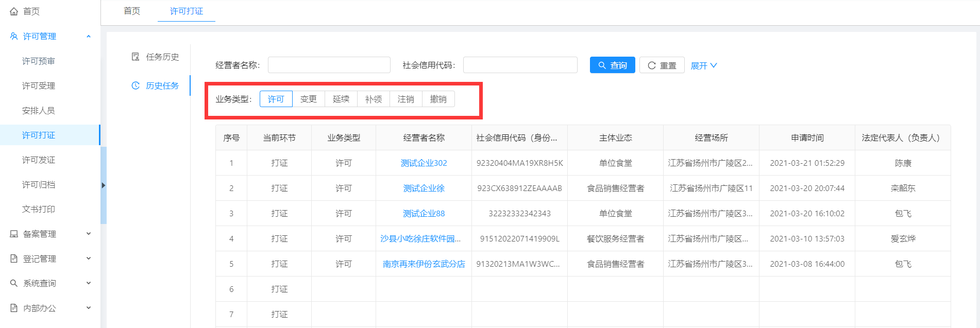This screenshot has height=328, width=980.
Task: Focus the 经营者名称 input field
Action: (x=329, y=65)
